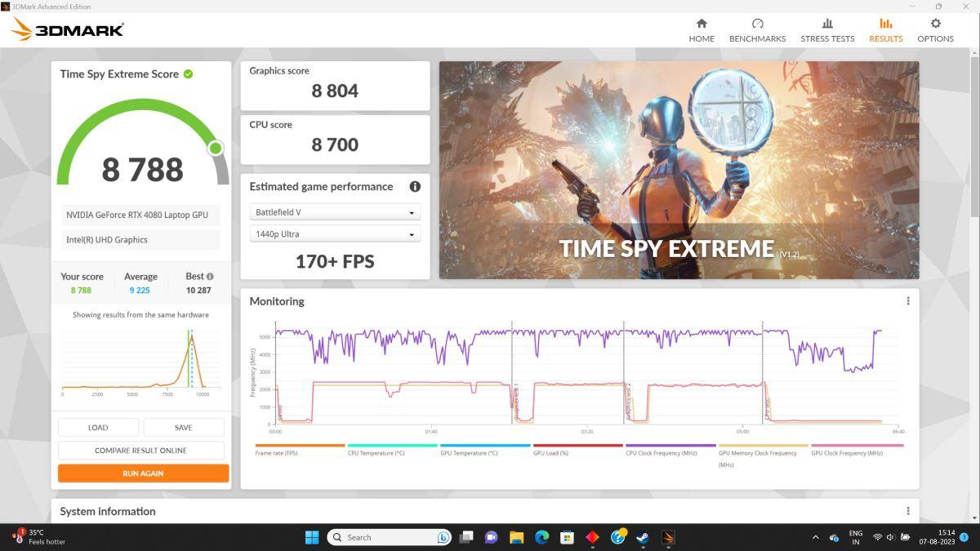This screenshot has width=980, height=551.
Task: Go to the Home section
Action: [701, 30]
